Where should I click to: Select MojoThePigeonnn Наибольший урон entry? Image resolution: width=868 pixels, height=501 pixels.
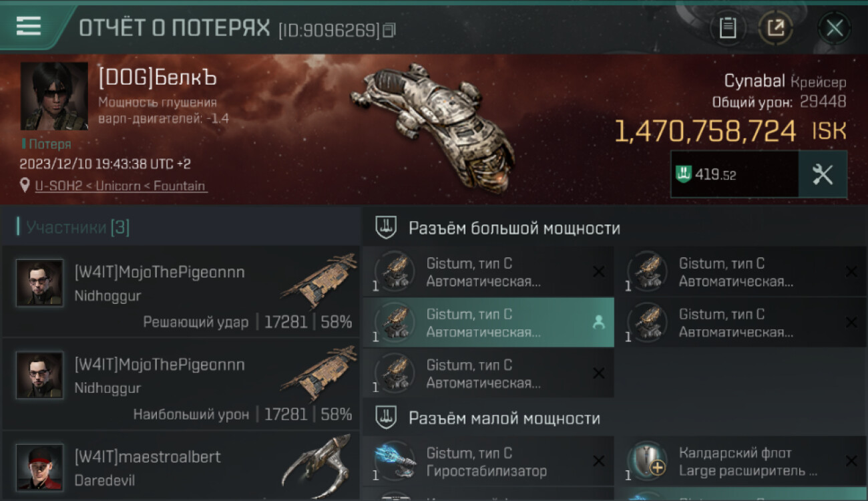click(180, 384)
